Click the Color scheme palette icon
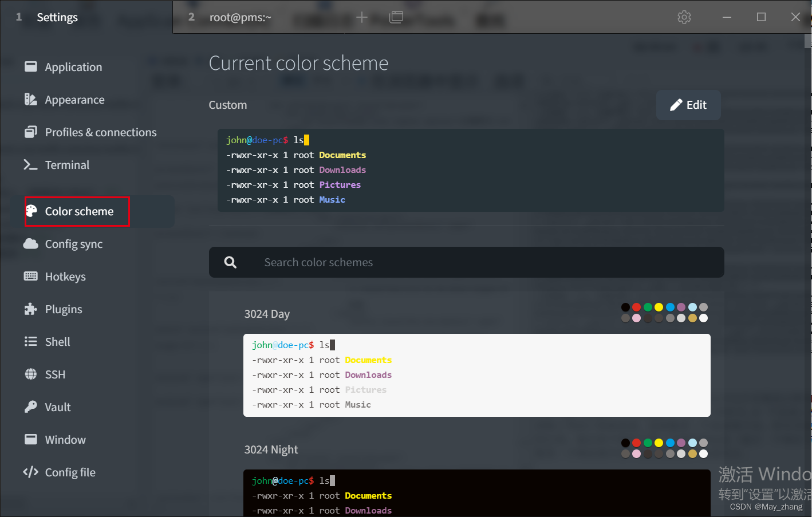 (31, 211)
